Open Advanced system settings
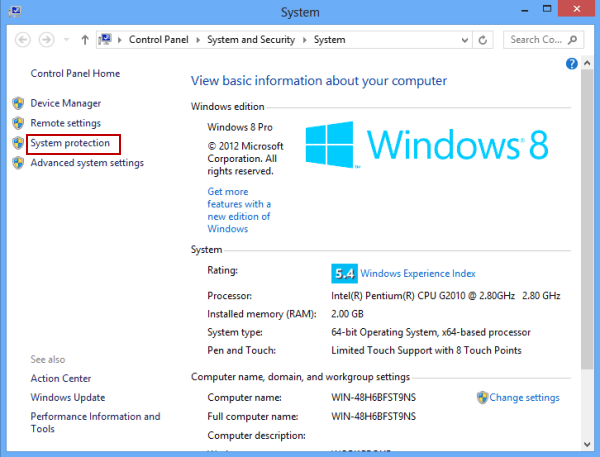600x457 pixels. point(87,163)
